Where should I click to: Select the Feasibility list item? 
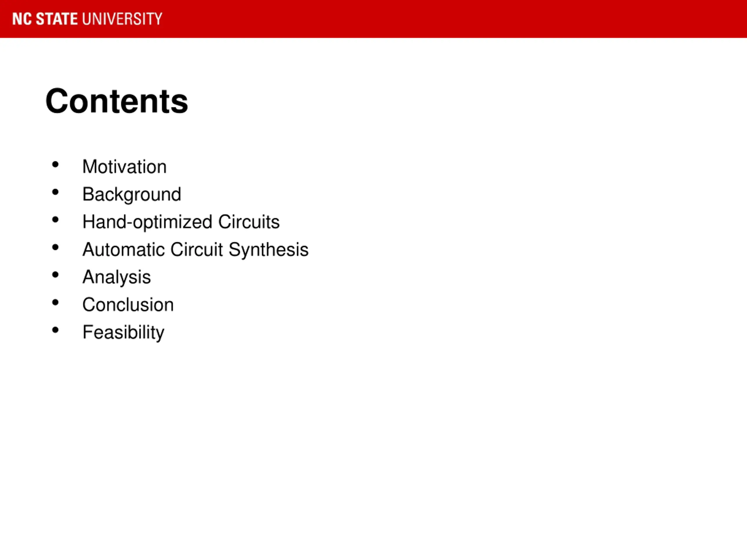pyautogui.click(x=123, y=332)
